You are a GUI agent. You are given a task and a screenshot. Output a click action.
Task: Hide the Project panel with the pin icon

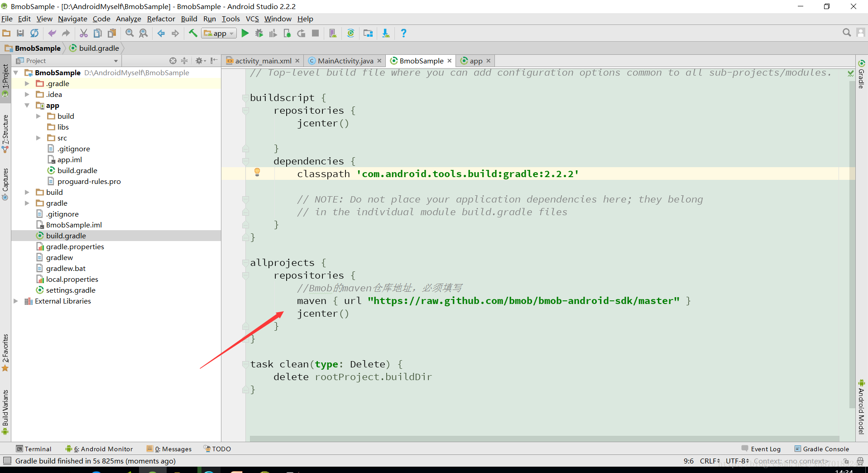(x=214, y=61)
